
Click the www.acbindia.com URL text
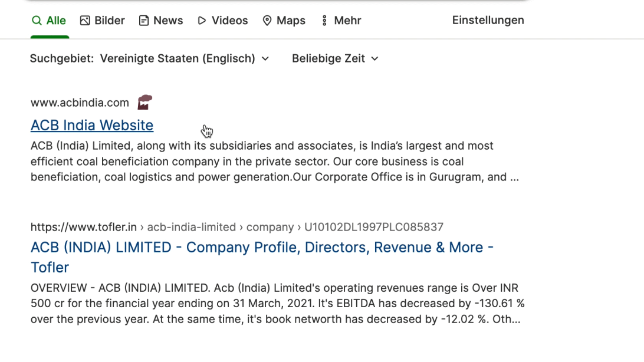(x=80, y=103)
